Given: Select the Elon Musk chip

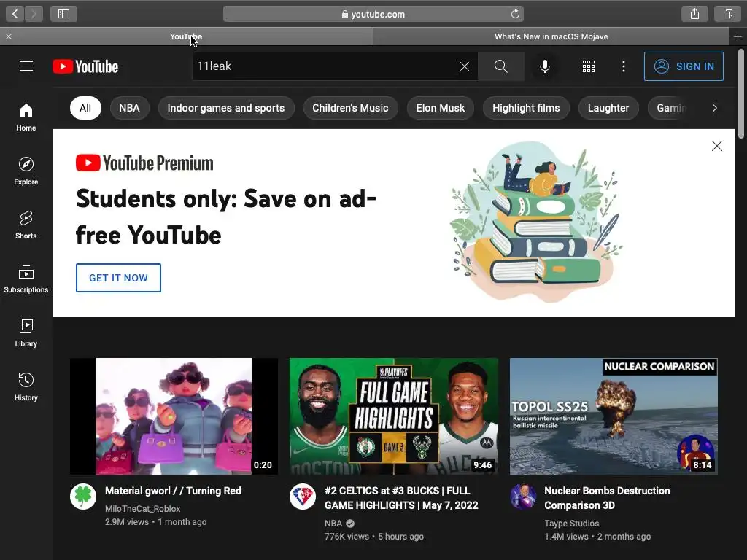Looking at the screenshot, I should [440, 108].
